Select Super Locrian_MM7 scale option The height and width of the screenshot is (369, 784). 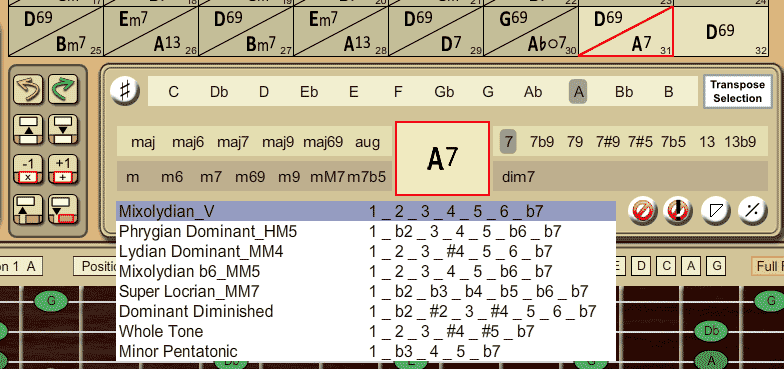click(366, 291)
